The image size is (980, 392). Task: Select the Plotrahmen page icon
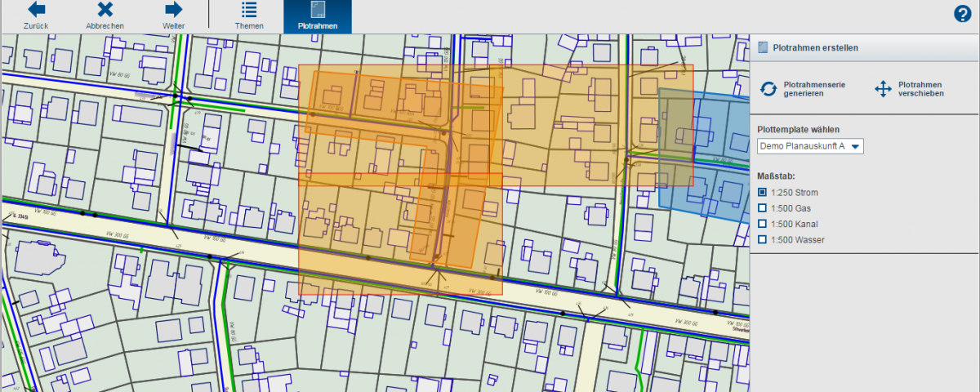[318, 10]
